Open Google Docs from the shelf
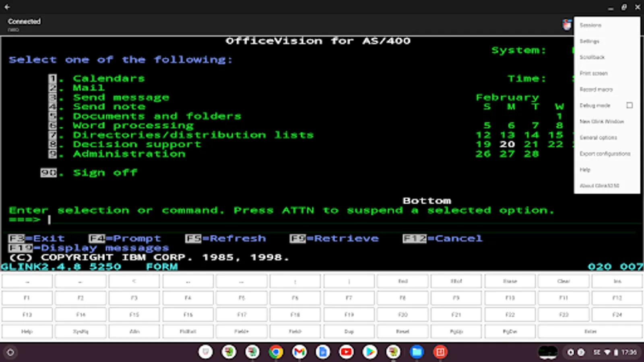The height and width of the screenshot is (362, 644). pos(322,352)
